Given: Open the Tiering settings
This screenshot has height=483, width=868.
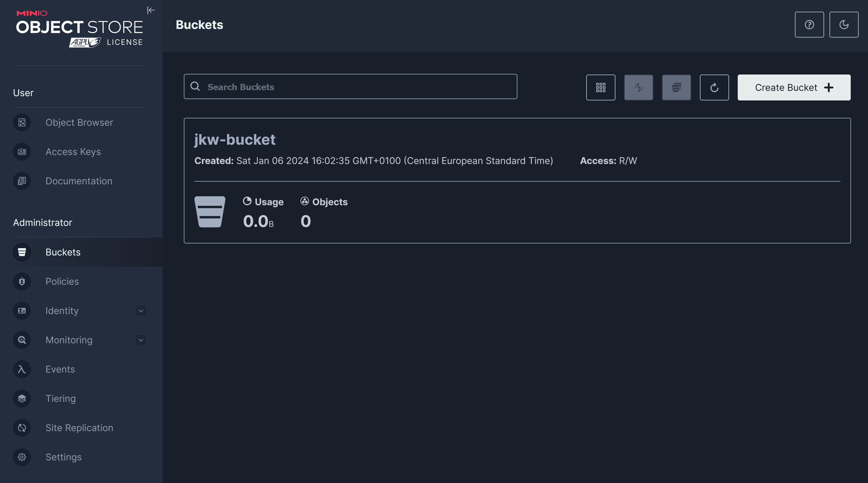Looking at the screenshot, I should 61,398.
